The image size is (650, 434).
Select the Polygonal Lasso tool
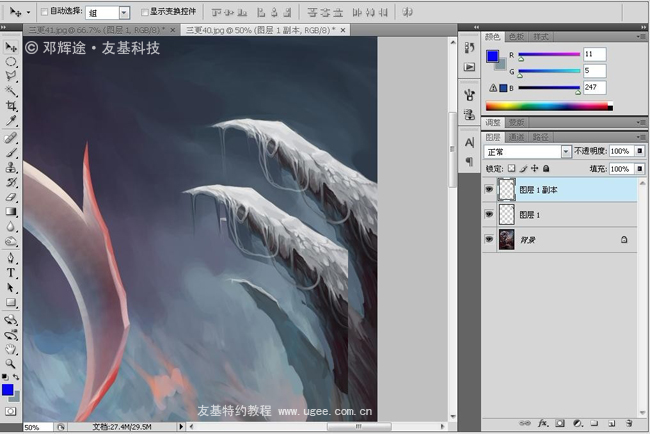coord(11,76)
